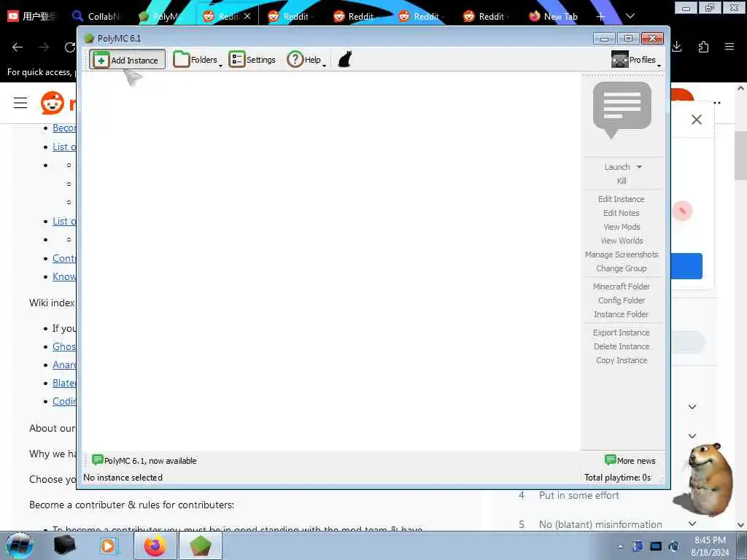Open the Help dropdown in PolyMC
Screen dimensions: 747x560
point(306,60)
